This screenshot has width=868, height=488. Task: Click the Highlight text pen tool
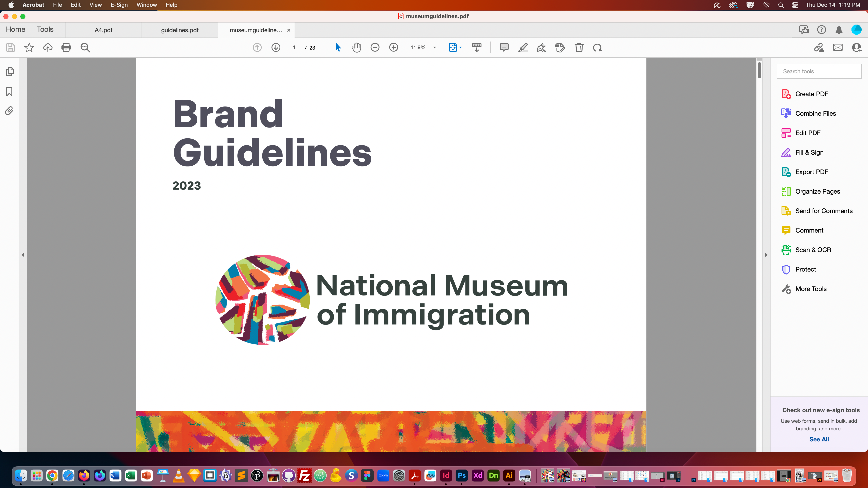pyautogui.click(x=523, y=47)
